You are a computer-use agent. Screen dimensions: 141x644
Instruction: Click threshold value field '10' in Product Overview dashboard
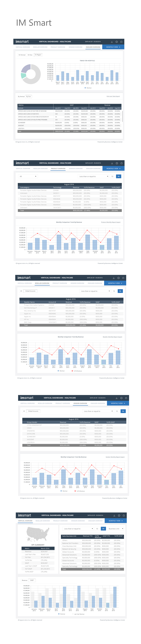pyautogui.click(x=112, y=176)
